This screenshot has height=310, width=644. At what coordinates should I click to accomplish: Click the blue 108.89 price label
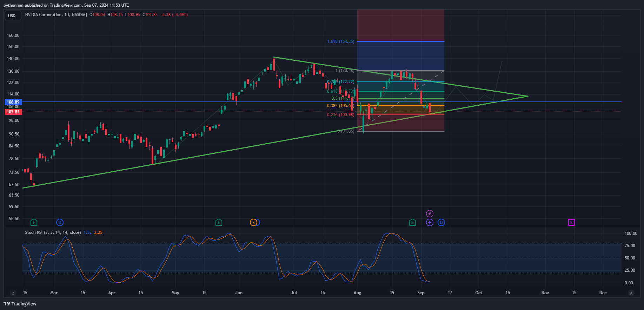coord(13,102)
